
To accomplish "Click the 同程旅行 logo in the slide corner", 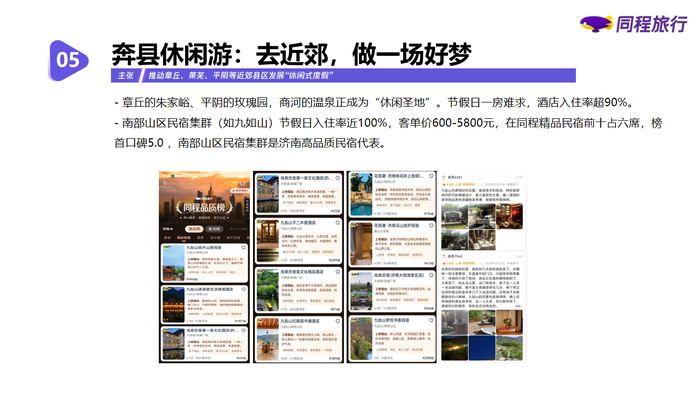I will pyautogui.click(x=633, y=24).
